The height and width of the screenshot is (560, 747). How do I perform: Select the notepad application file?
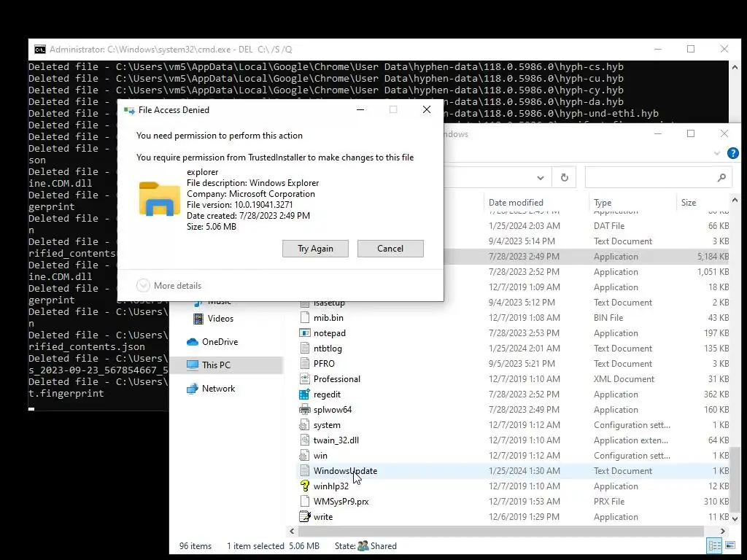tap(329, 332)
